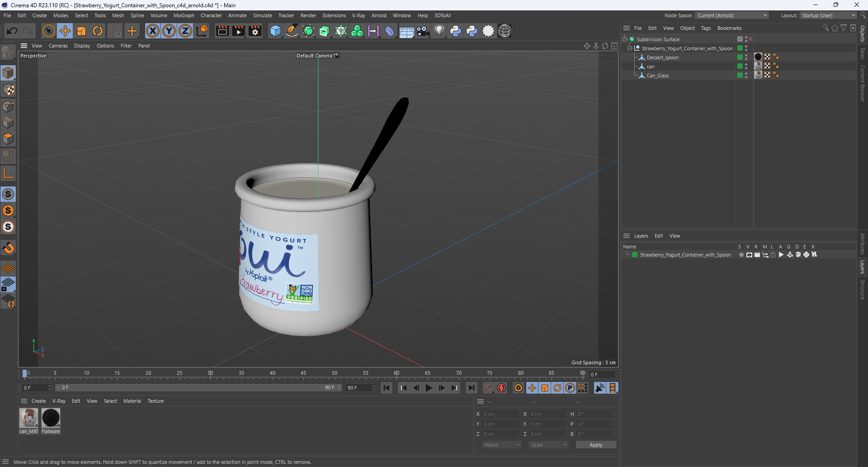Toggle the can object visibility dots
Image resolution: width=868 pixels, height=467 pixels.
tap(746, 67)
